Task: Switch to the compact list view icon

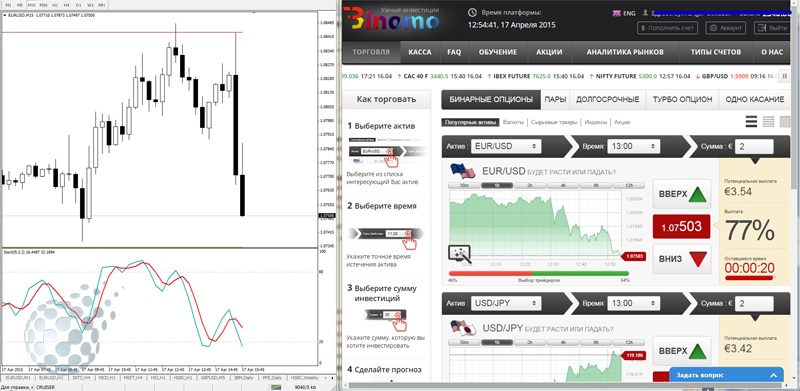Action: pos(768,121)
